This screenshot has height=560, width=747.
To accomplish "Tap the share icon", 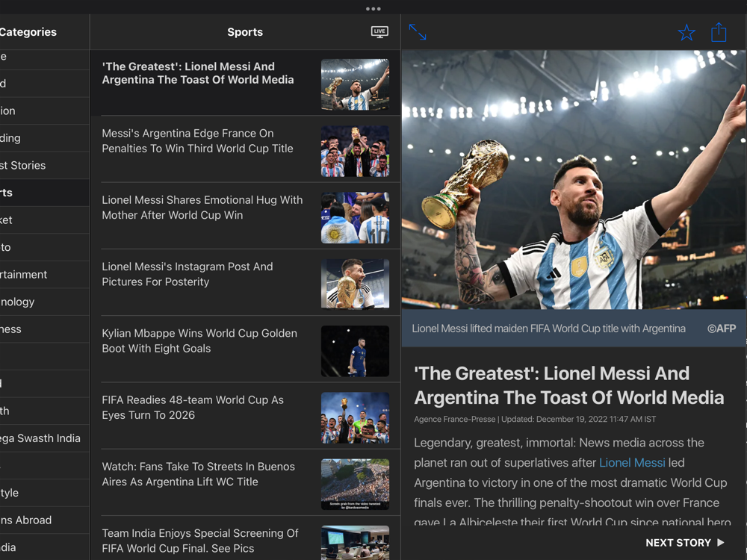I will pyautogui.click(x=719, y=32).
